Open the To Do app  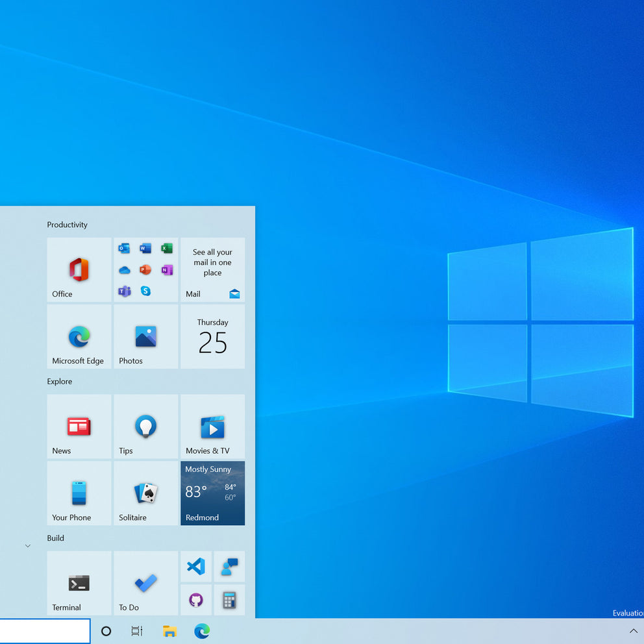145,583
